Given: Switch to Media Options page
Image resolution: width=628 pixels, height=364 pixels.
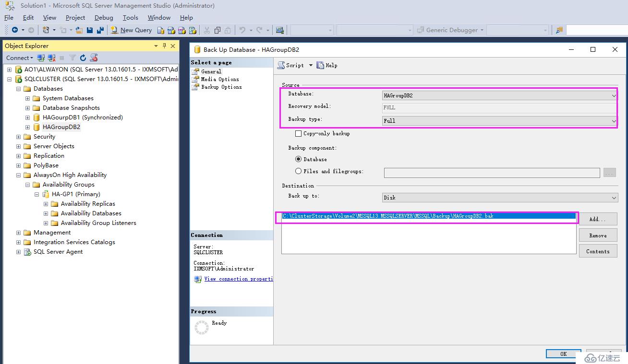Looking at the screenshot, I should [x=219, y=79].
